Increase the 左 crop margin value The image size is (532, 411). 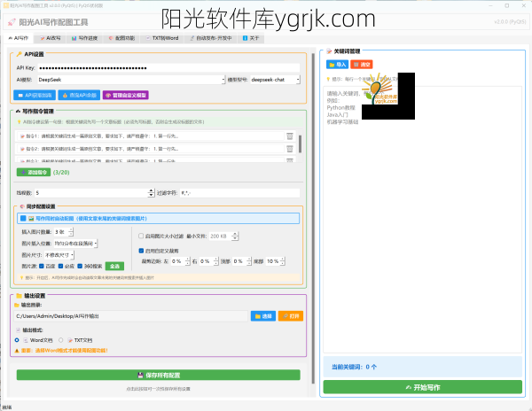click(188, 260)
